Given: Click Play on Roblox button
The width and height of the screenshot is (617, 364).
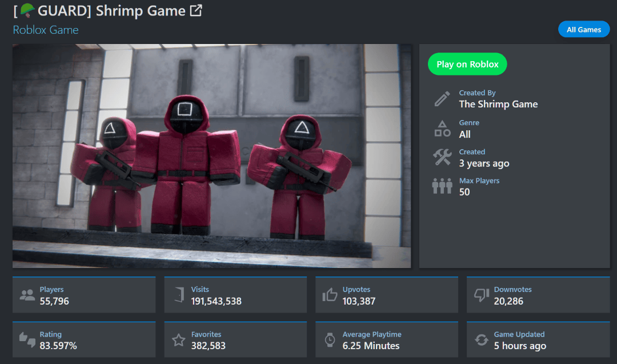Looking at the screenshot, I should click(x=467, y=64).
